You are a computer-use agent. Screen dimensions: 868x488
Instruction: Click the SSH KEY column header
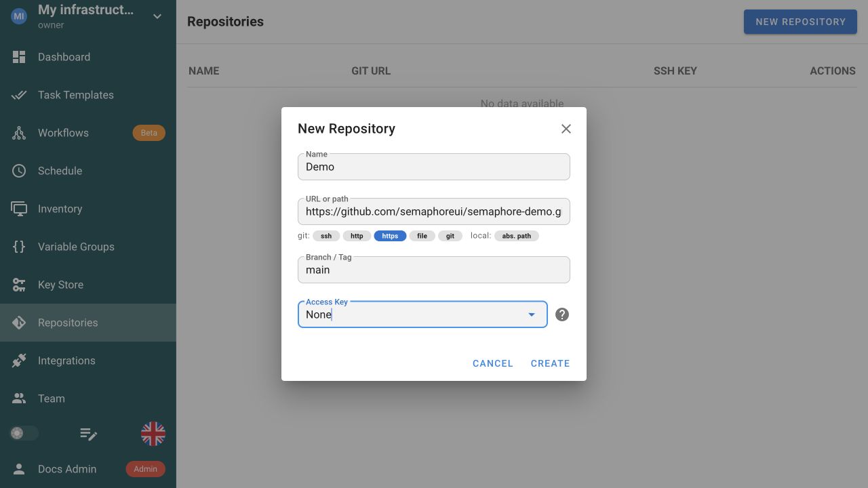675,70
